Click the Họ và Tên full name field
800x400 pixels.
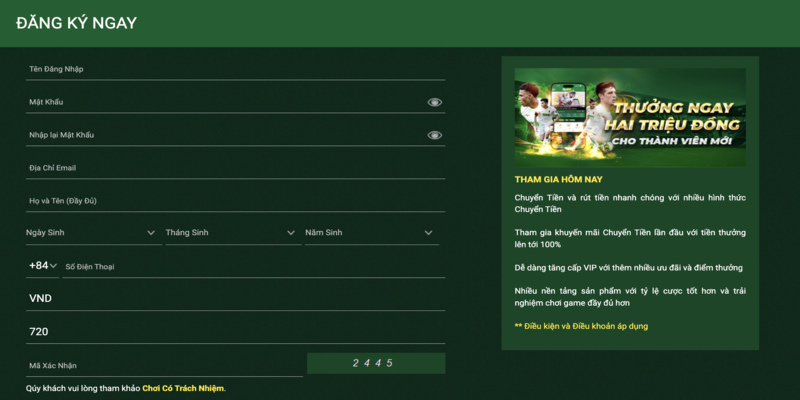[235, 201]
